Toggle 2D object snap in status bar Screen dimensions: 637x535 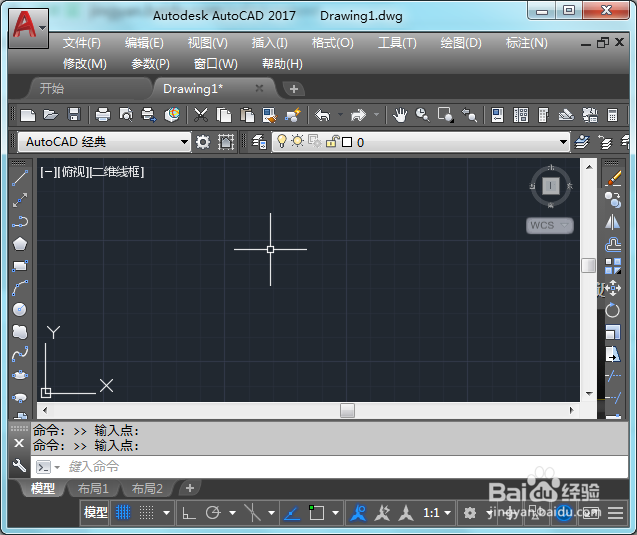click(316, 513)
